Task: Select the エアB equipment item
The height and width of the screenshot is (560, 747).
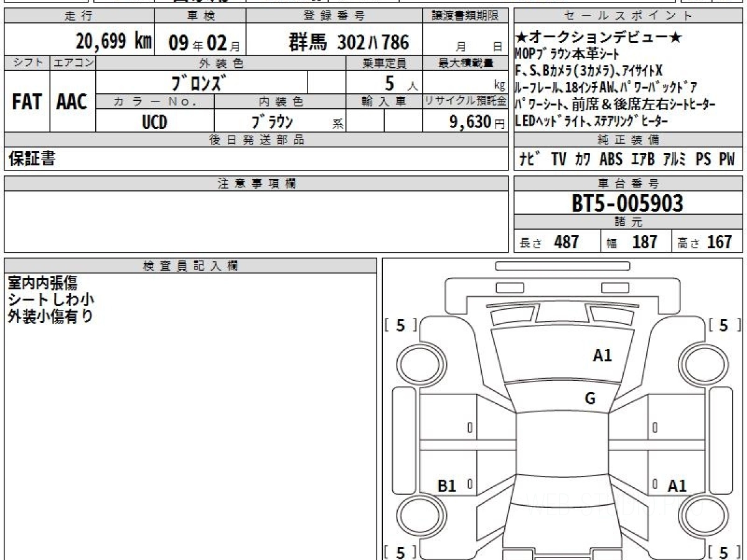Action: click(642, 159)
